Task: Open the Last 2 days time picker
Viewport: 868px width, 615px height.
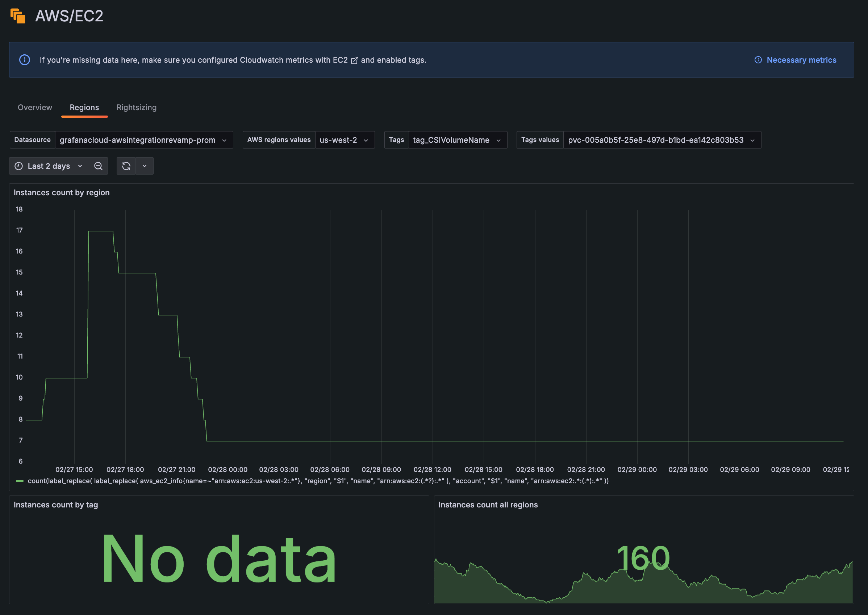Action: pyautogui.click(x=49, y=166)
